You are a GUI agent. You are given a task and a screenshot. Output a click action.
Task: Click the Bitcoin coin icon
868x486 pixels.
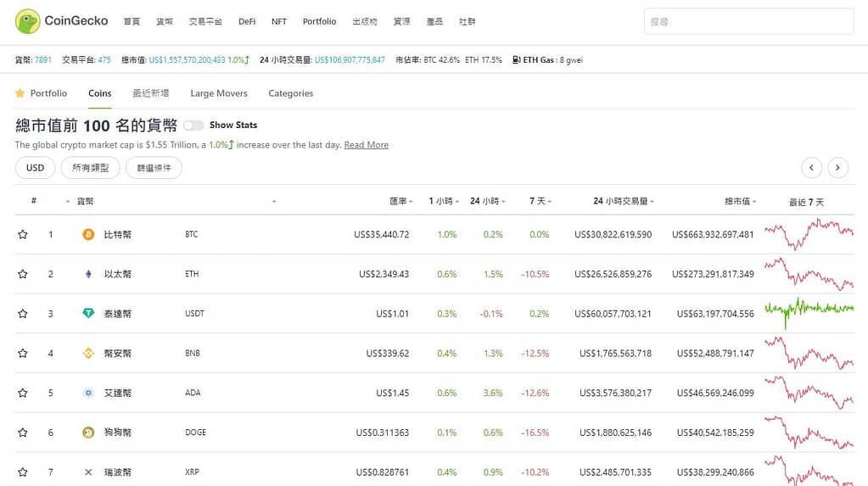click(88, 234)
